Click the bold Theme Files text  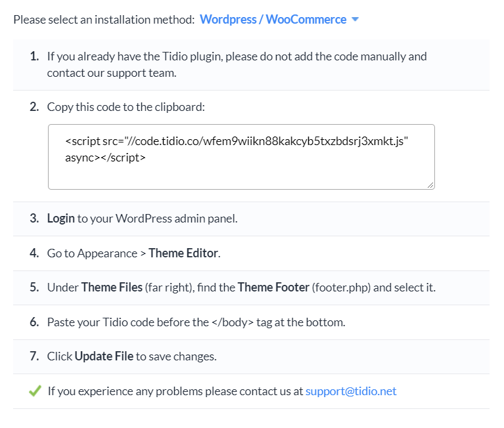point(112,288)
